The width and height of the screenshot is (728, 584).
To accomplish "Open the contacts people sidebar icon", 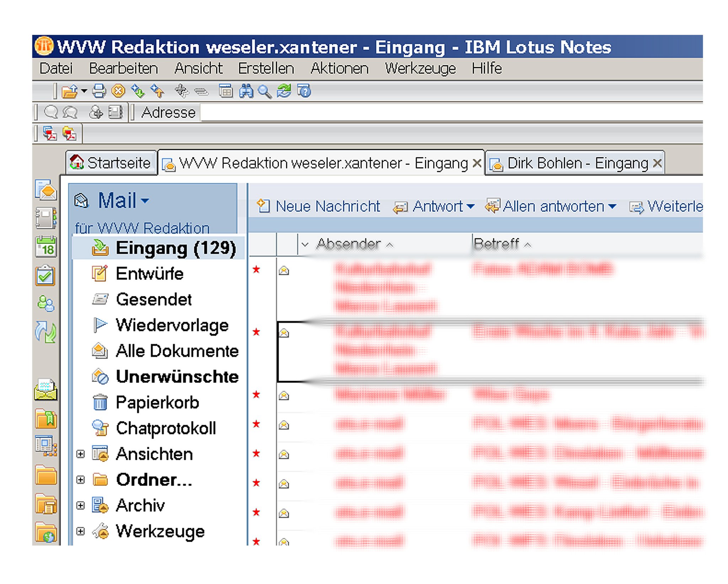I will pos(46,304).
